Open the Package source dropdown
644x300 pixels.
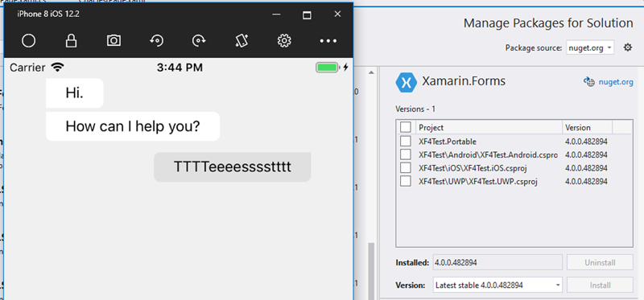point(590,48)
